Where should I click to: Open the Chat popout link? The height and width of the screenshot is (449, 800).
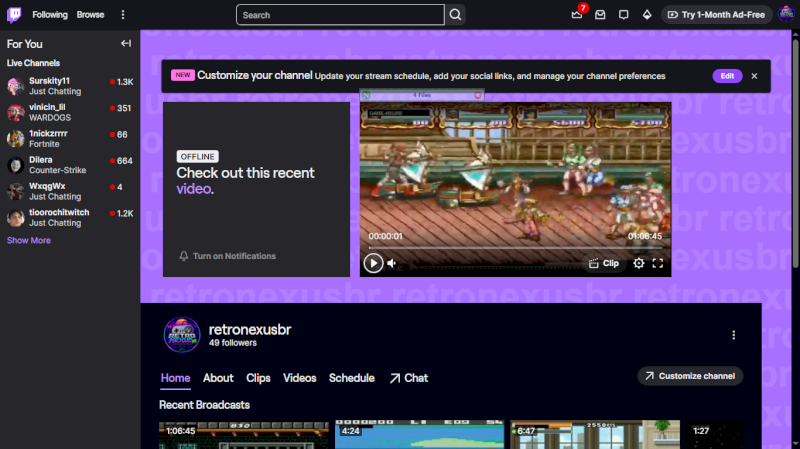(x=409, y=378)
